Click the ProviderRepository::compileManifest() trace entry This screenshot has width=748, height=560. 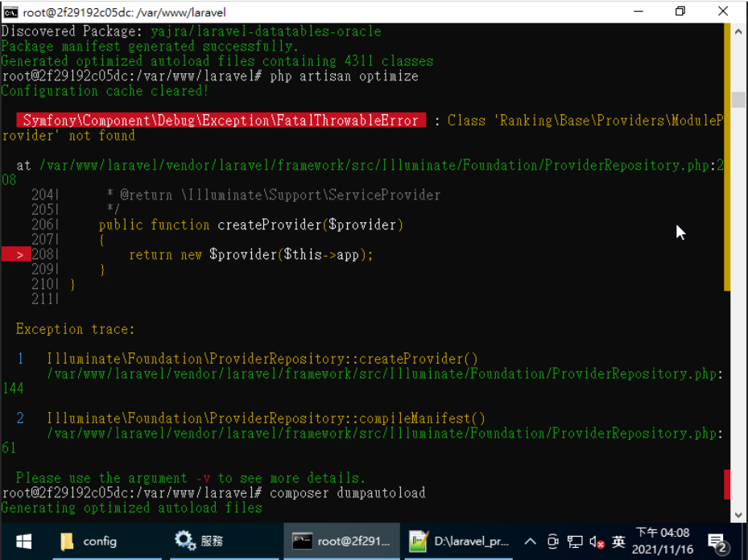tap(266, 418)
